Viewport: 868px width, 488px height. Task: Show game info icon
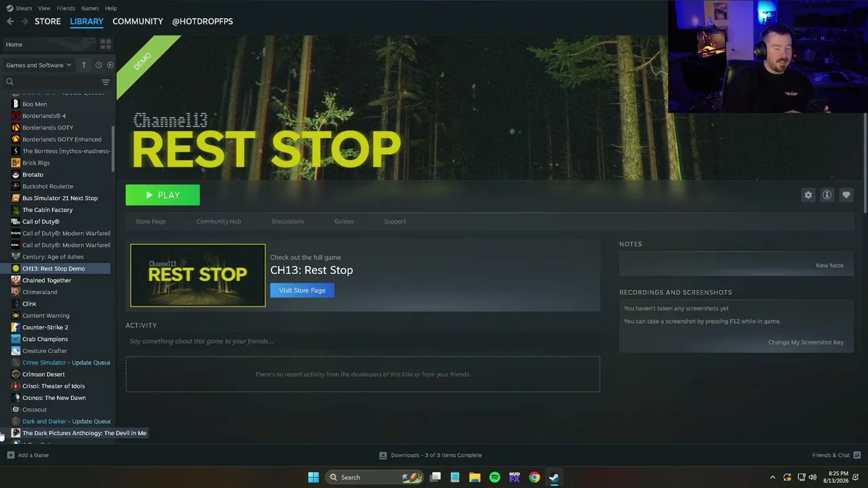pos(827,195)
